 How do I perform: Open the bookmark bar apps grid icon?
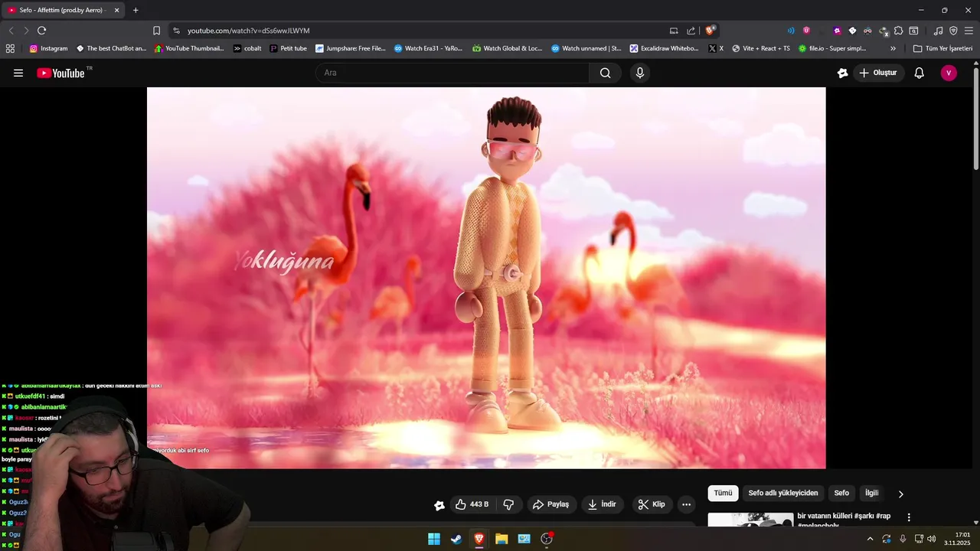(10, 48)
